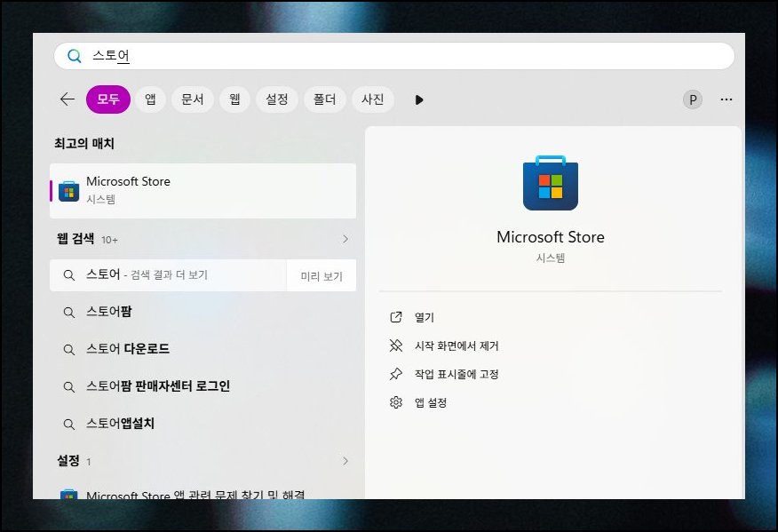Image resolution: width=778 pixels, height=532 pixels.
Task: Click the magnifier icon in search box
Action: pyautogui.click(x=75, y=56)
